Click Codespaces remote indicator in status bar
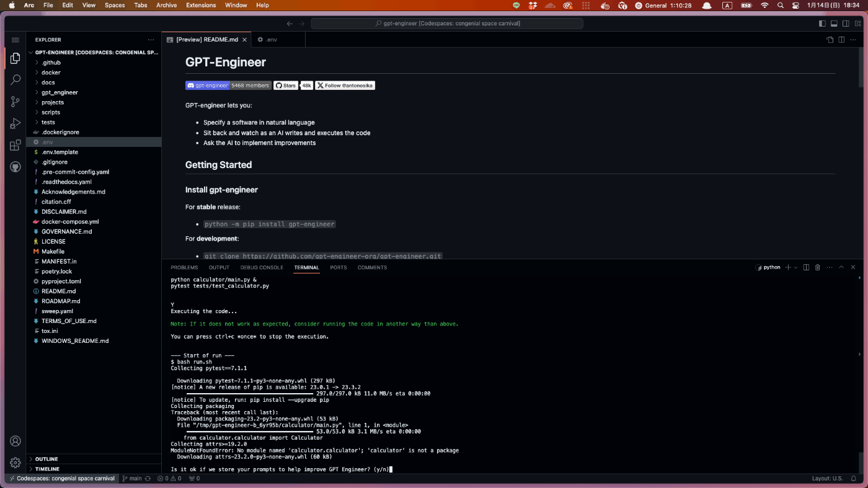Screen dimensions: 868x488 tap(61, 479)
